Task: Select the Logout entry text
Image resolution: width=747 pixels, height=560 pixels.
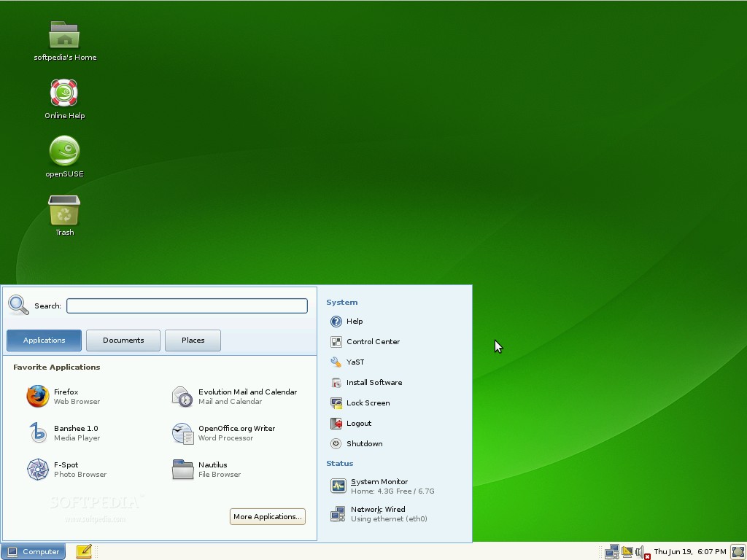Action: [359, 424]
